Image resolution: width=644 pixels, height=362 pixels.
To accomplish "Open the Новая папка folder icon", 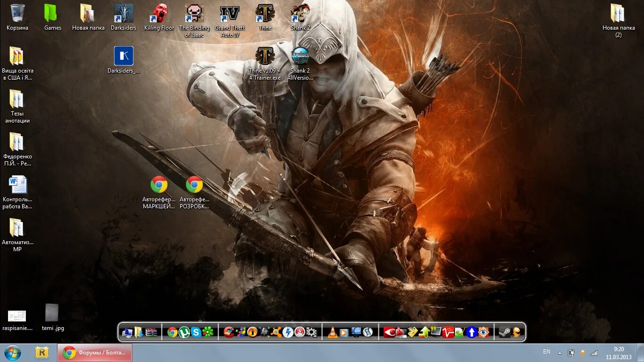I will [88, 16].
